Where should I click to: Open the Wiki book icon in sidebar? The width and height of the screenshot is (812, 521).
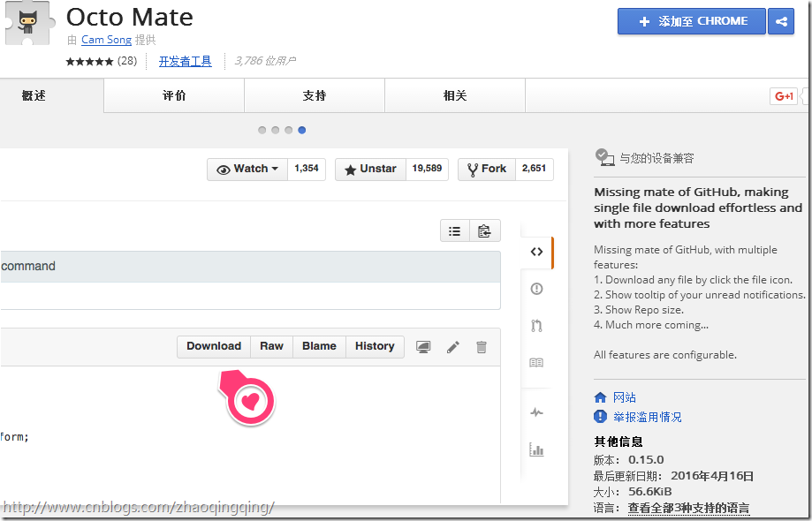point(536,363)
